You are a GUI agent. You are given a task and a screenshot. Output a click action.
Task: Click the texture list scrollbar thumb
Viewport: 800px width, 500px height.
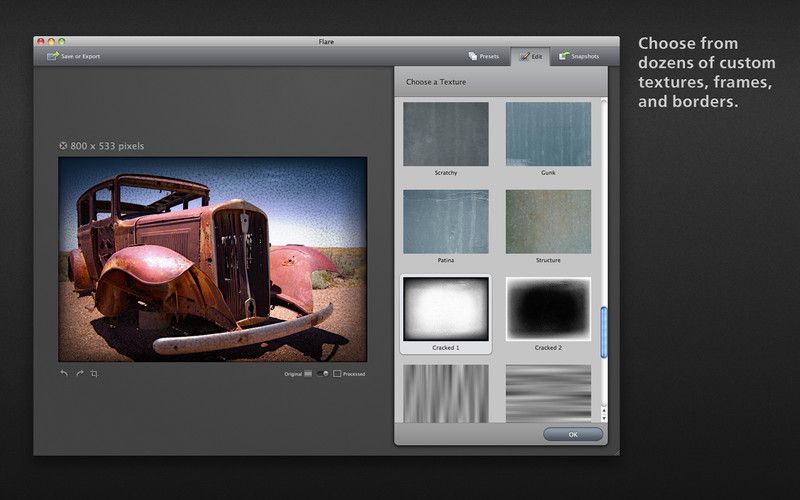tap(604, 332)
